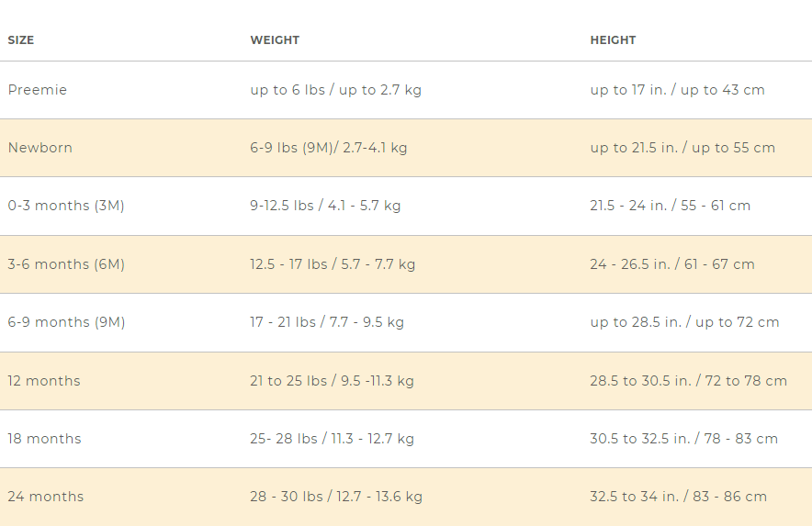Click the SIZE column header
Image resolution: width=812 pixels, height=526 pixels.
[21, 39]
